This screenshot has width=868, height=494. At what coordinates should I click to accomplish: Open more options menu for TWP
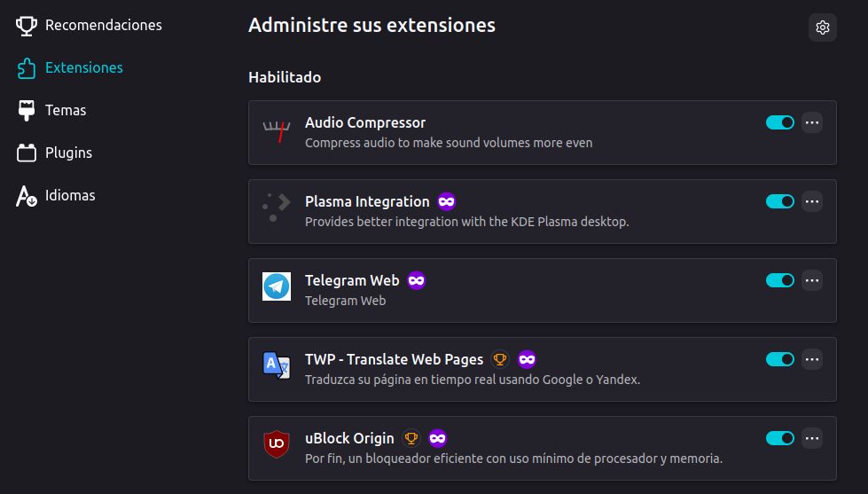812,359
